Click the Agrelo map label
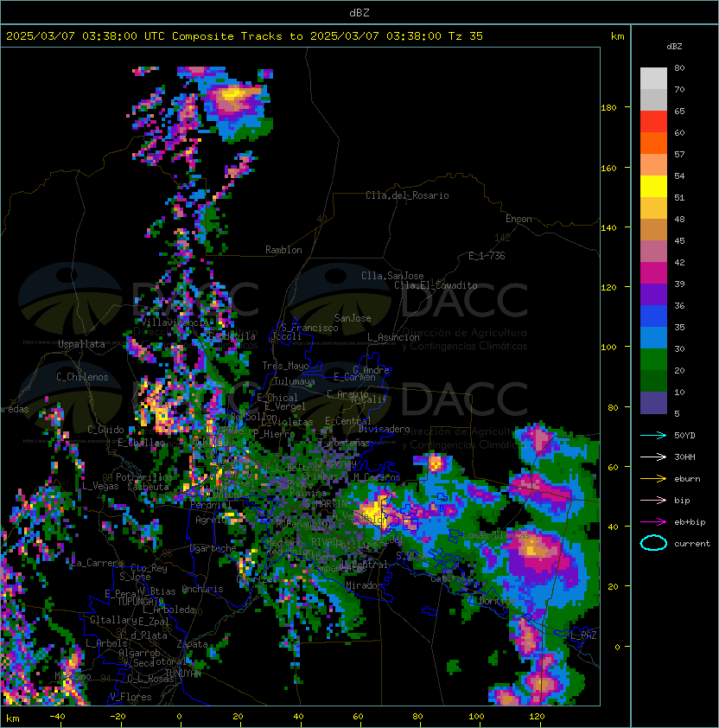This screenshot has width=719, height=728. coord(211,520)
